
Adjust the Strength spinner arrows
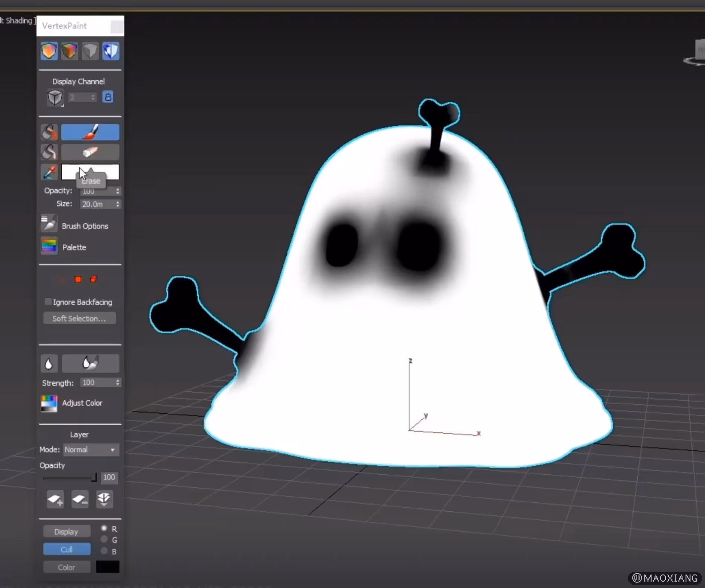[x=117, y=383]
